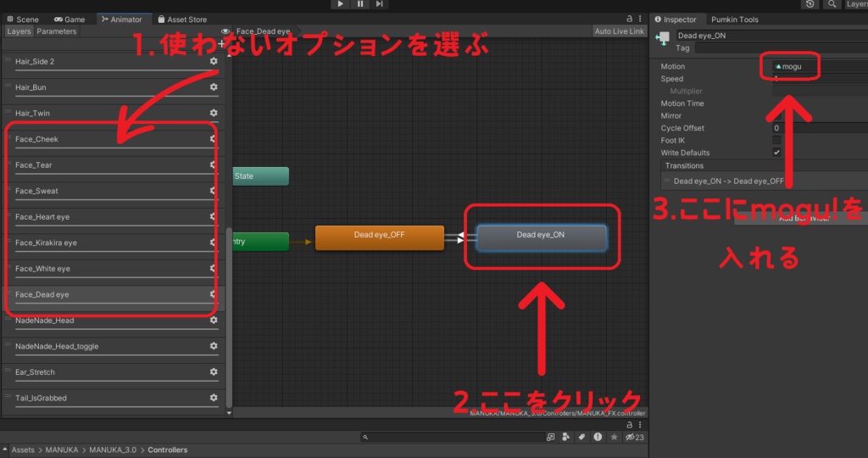Click the favorites star icon in project bar
Viewport: 868px width, 458px height.
coord(614,437)
